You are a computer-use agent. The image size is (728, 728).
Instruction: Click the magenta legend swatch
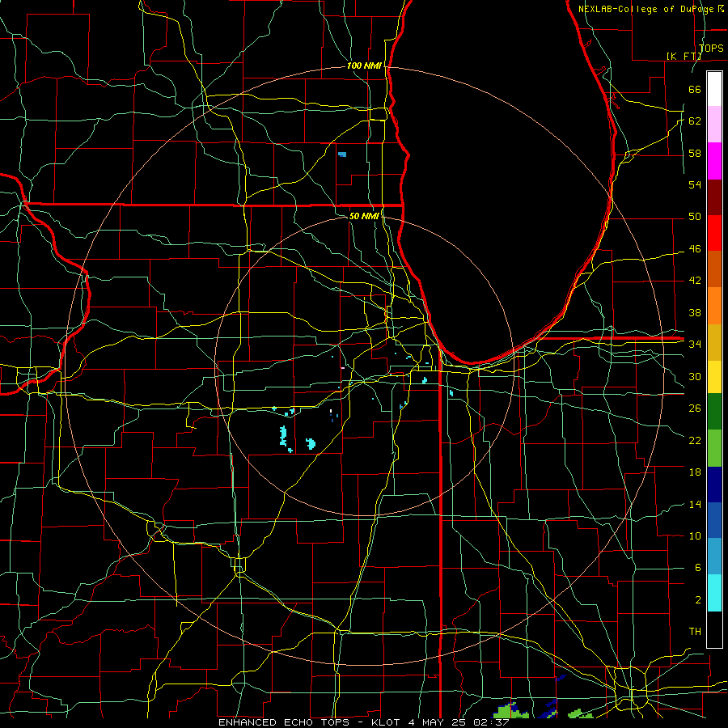pyautogui.click(x=714, y=161)
